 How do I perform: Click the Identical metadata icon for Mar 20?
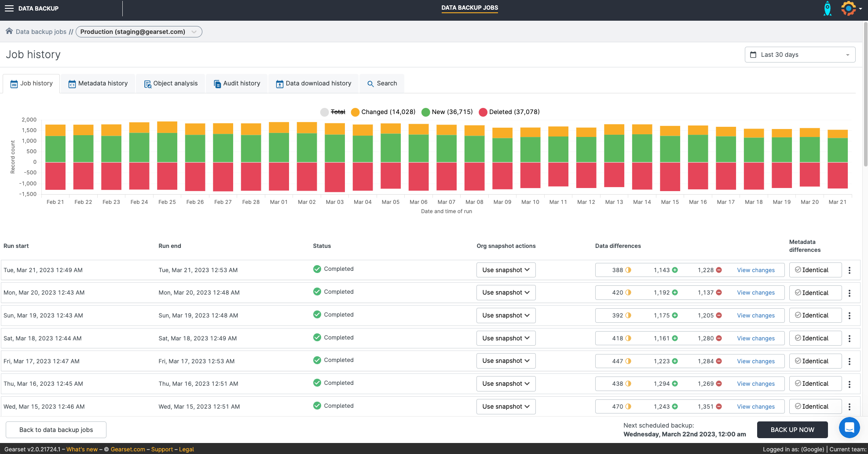[798, 293]
